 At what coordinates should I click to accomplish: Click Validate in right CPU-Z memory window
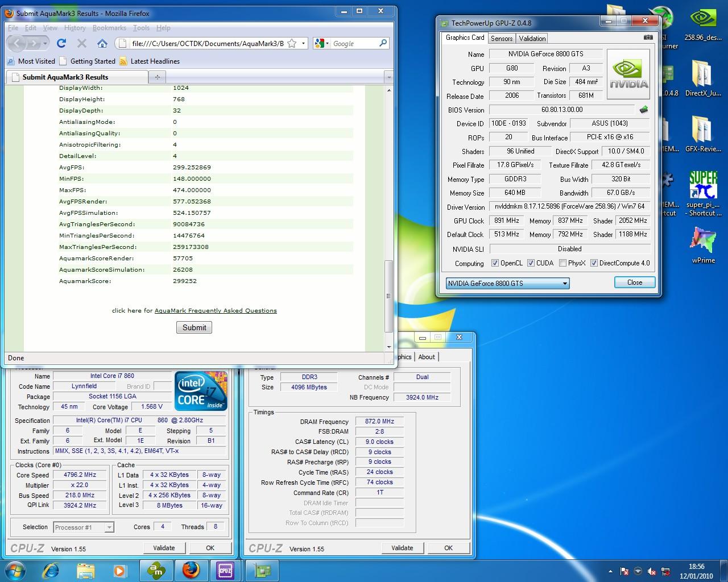402,548
